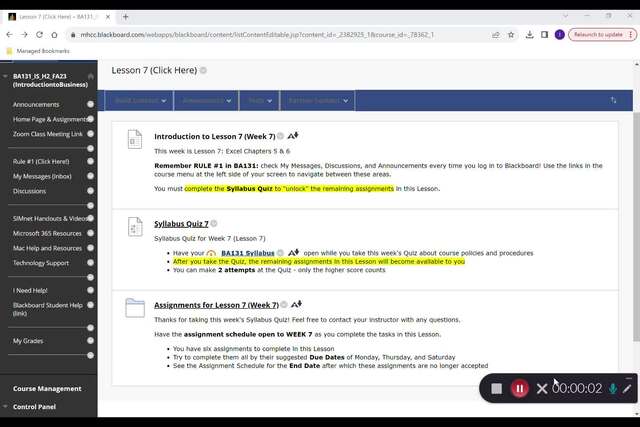Click the Syllabus Quiz 7 test icon

tap(134, 229)
